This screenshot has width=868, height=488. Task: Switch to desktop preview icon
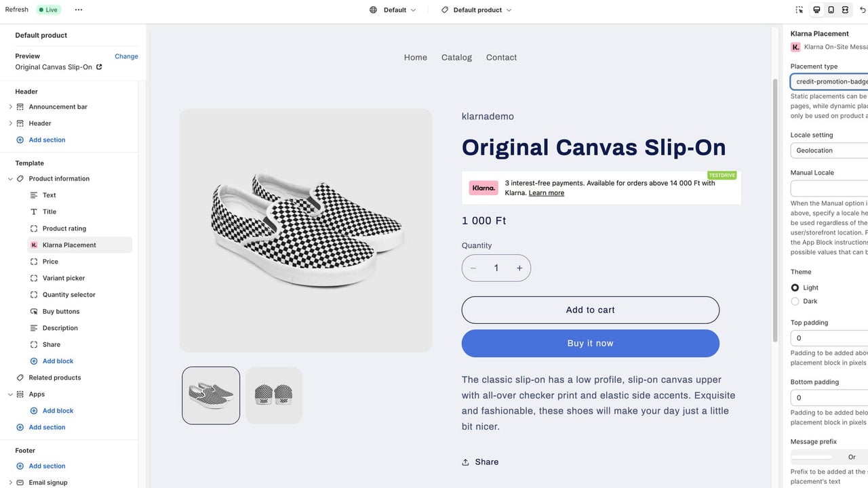coord(816,10)
